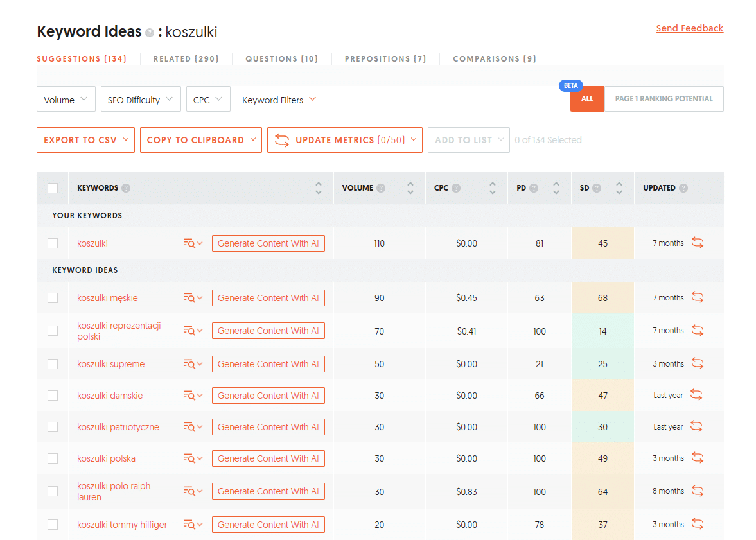Select Page 1 Ranking Potential view
Image resolution: width=756 pixels, height=540 pixels.
(x=664, y=99)
